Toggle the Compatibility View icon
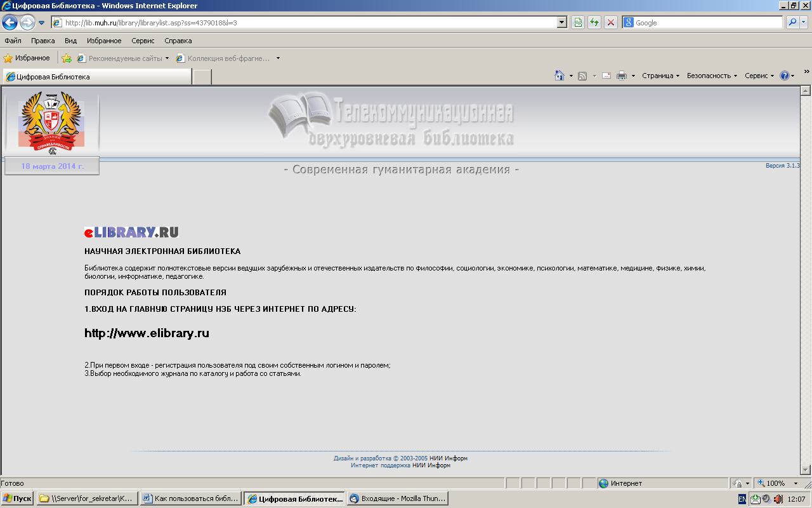 (x=578, y=22)
